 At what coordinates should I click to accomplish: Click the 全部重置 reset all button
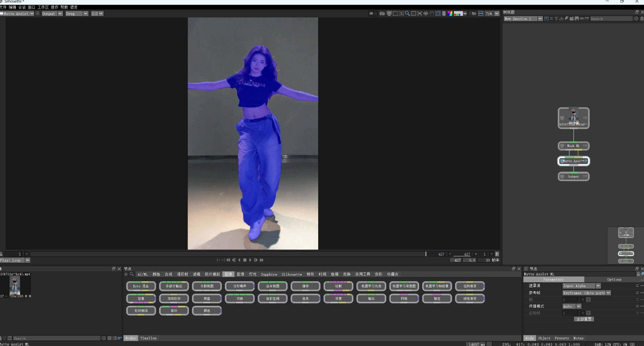pyautogui.click(x=584, y=319)
